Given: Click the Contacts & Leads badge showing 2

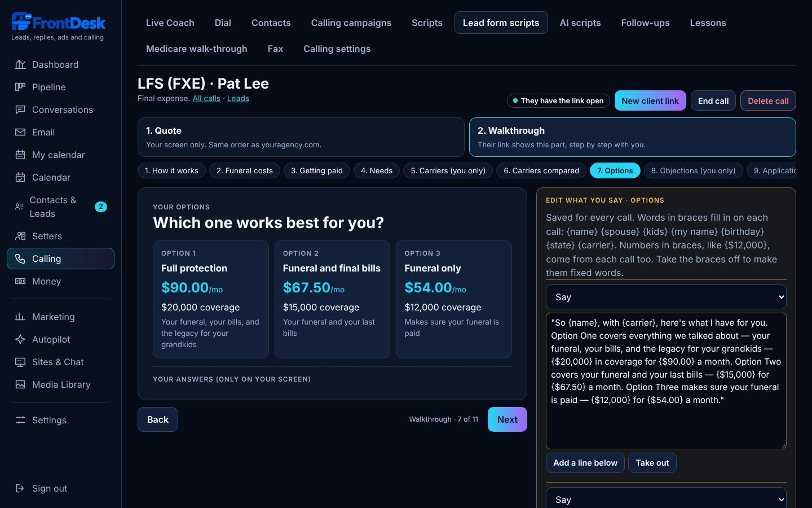Looking at the screenshot, I should (x=101, y=207).
